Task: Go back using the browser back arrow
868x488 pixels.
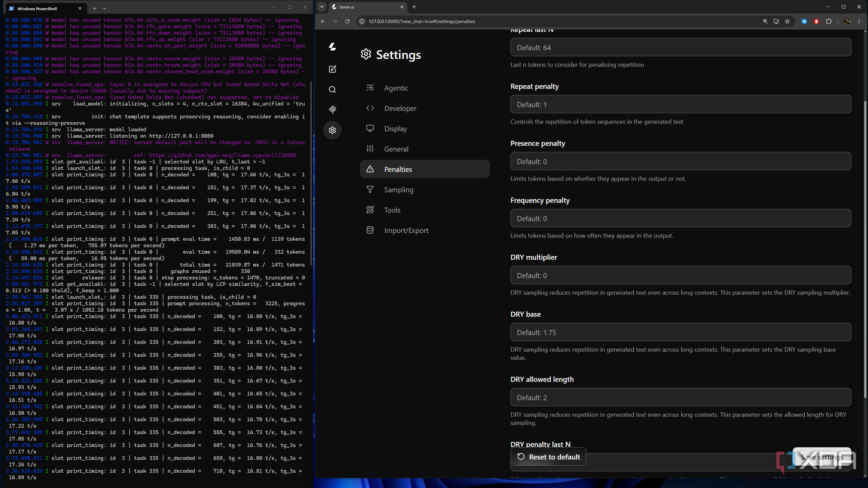Action: (323, 21)
